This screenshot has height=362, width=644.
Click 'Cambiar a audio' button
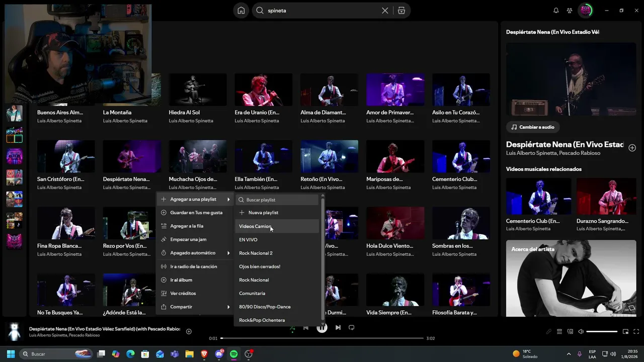click(533, 127)
